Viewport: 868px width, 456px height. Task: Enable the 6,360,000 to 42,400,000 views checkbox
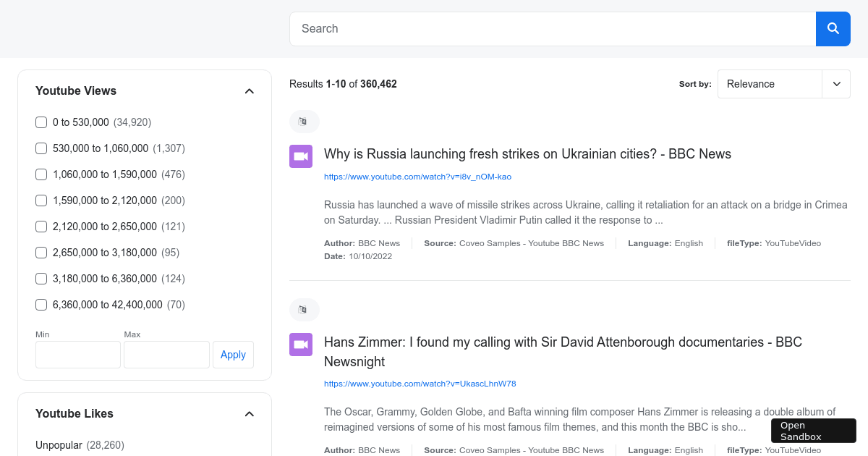[41, 305]
